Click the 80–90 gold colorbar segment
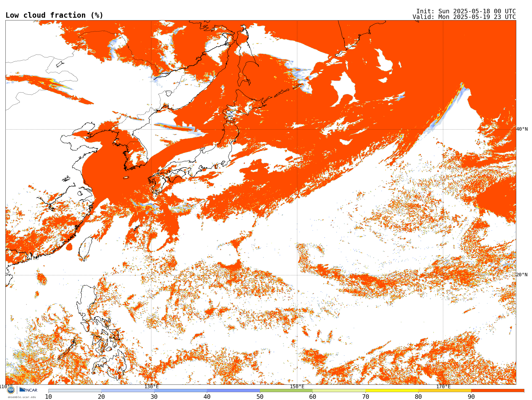This screenshot has height=400, width=532. click(x=445, y=391)
